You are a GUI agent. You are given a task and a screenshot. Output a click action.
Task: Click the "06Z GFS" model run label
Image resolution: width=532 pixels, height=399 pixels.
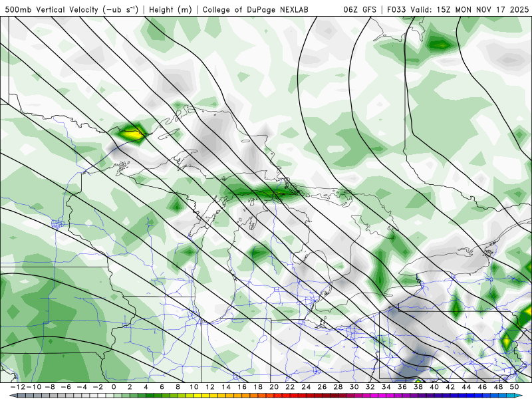360,10
